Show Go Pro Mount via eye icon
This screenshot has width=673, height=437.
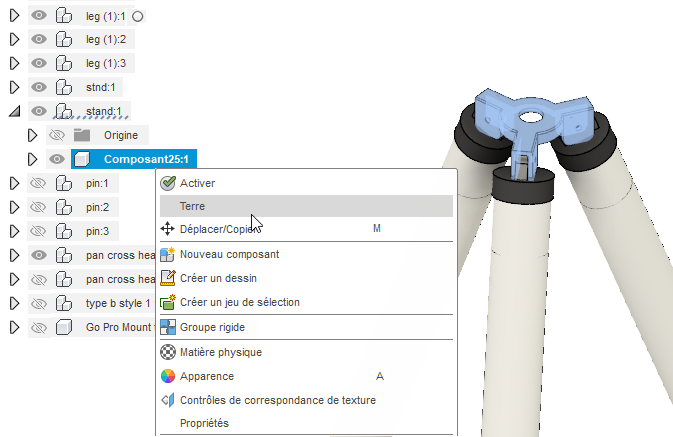tap(39, 328)
